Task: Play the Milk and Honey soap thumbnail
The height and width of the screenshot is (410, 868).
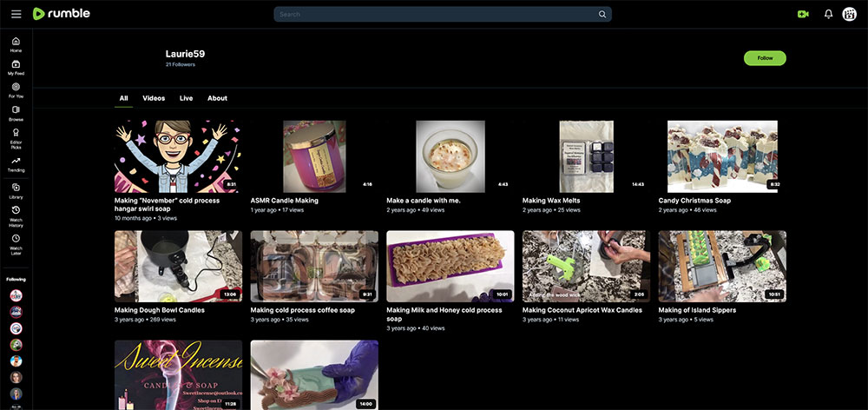Action: 450,267
